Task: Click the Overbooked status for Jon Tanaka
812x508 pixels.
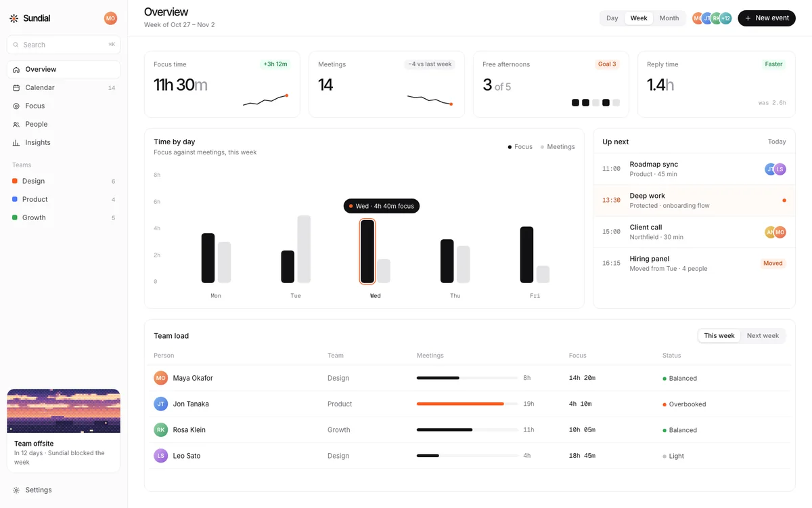Action: (684, 404)
